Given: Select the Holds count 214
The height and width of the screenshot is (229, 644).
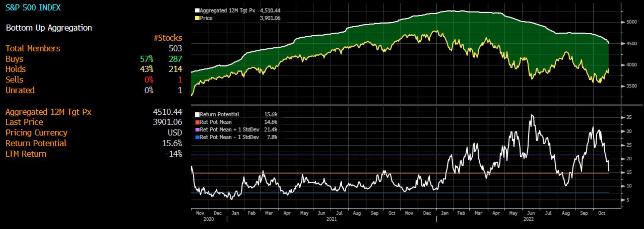Looking at the screenshot, I should point(175,69).
